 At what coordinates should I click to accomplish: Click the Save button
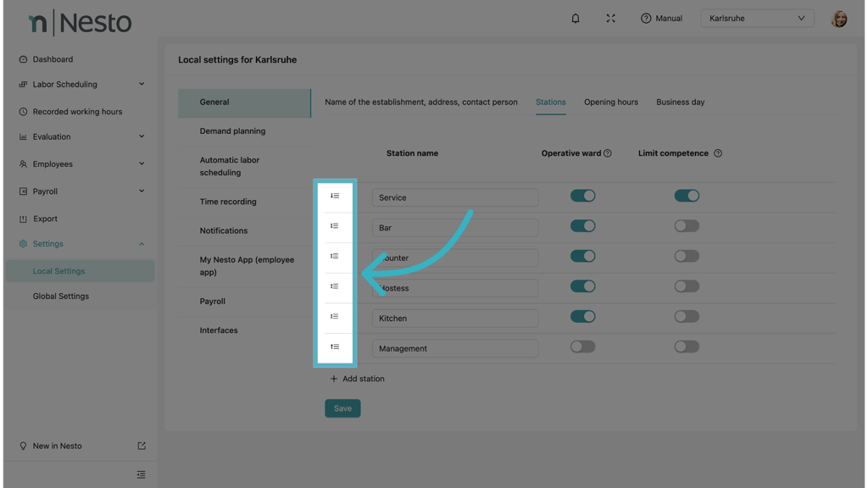pos(342,408)
